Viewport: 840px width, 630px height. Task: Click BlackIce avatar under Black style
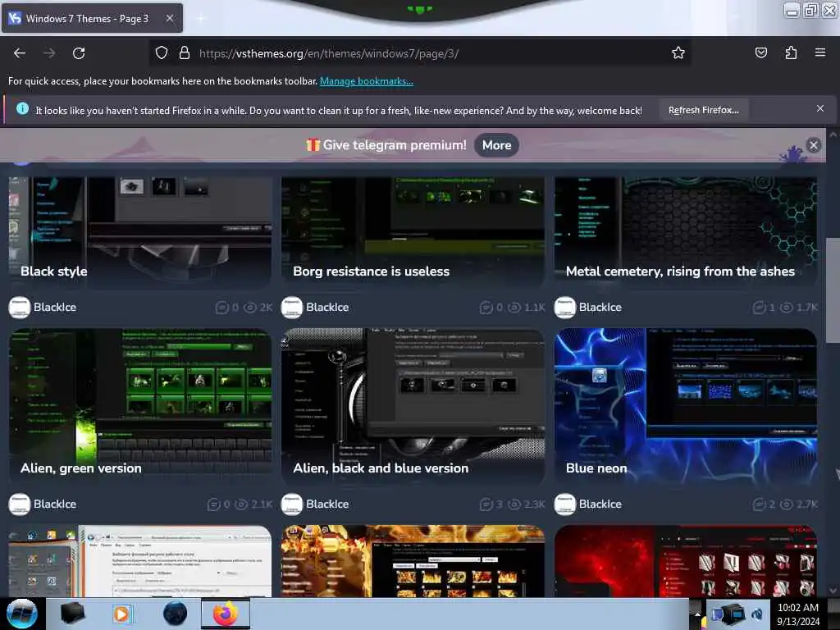[20, 308]
